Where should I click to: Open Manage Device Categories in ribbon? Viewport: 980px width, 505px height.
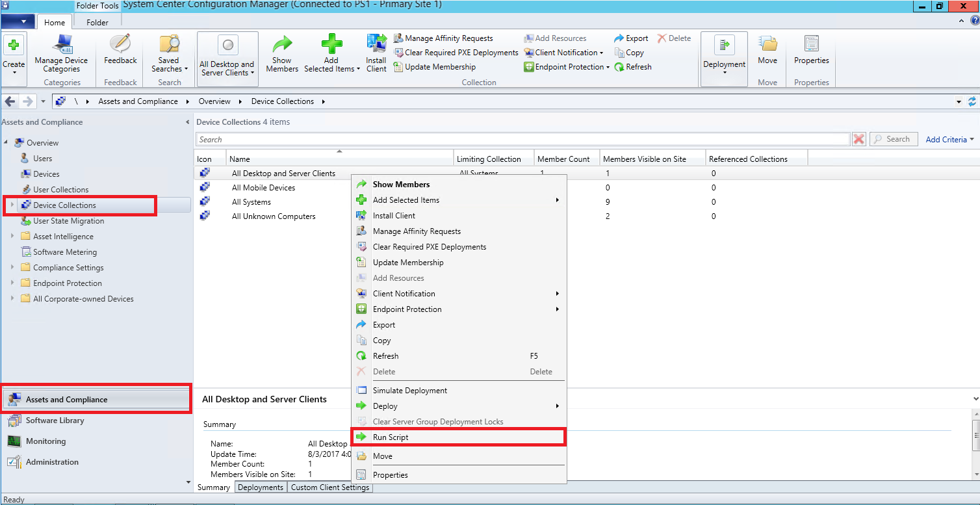pos(62,53)
